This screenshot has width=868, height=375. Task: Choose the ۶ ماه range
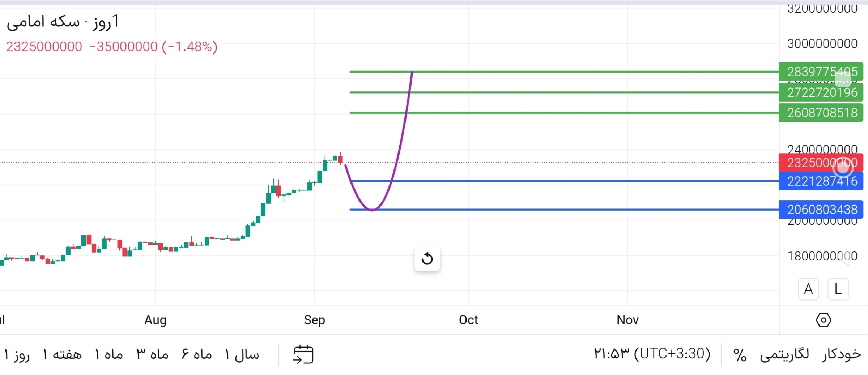[196, 355]
